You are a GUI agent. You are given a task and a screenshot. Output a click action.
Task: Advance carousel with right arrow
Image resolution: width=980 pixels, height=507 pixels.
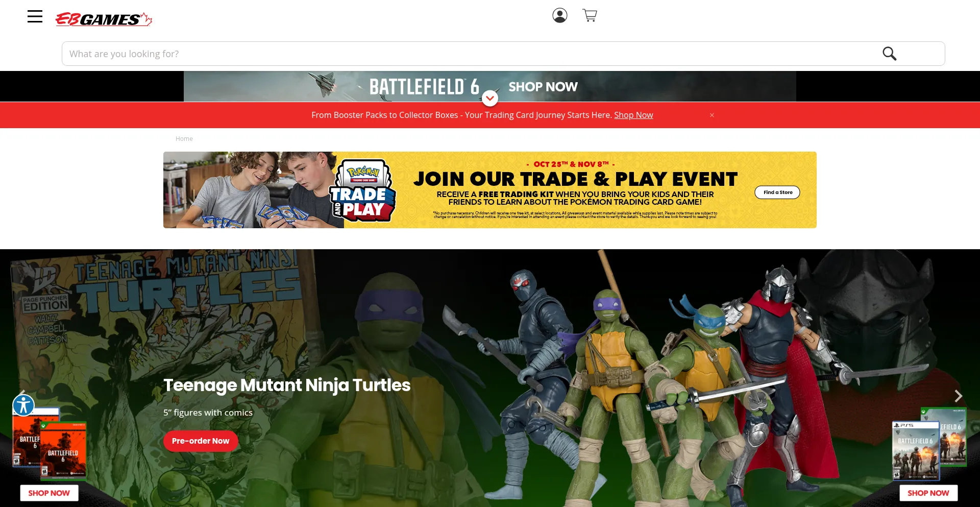pos(958,396)
